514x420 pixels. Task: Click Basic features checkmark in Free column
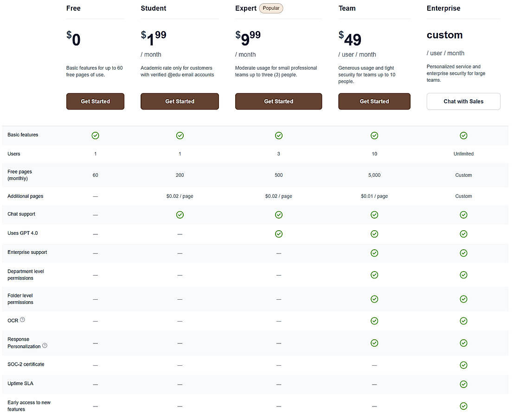coord(96,136)
